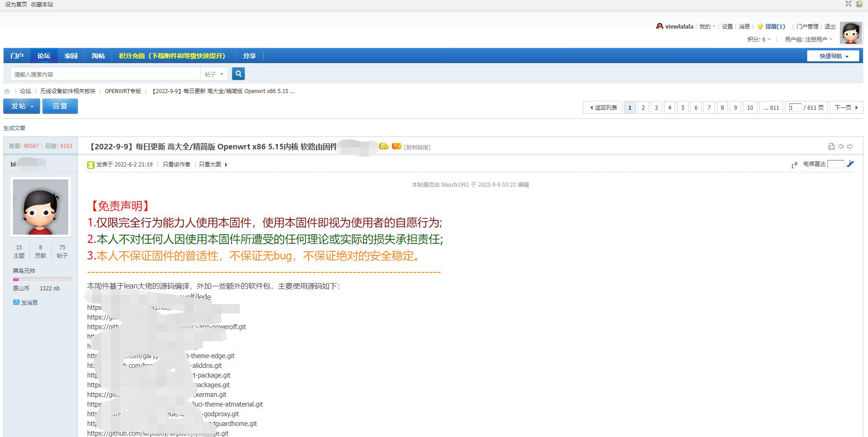Click the author's 帖子 count of 75
The width and height of the screenshot is (868, 437).
[62, 248]
